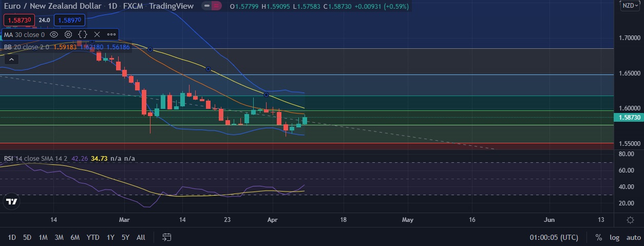644x246 pixels.
Task: Remove the MA indicator with X icon
Action: (x=97, y=34)
